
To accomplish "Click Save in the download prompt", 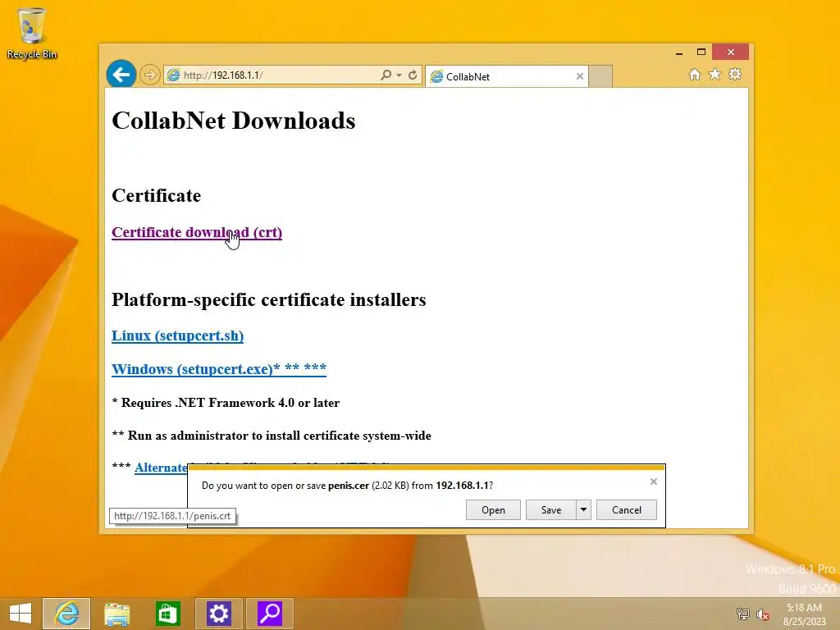I will pyautogui.click(x=551, y=510).
